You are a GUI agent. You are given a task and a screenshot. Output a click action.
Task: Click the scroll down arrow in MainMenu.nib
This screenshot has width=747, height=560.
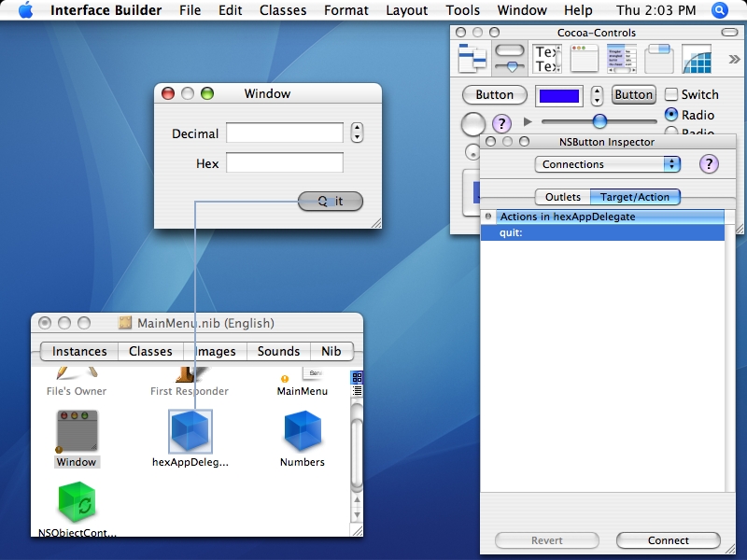(357, 515)
